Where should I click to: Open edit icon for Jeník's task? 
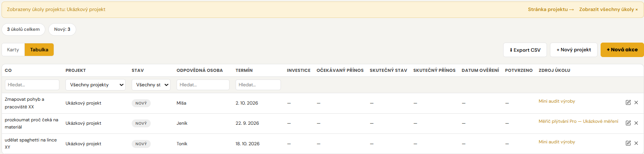[x=628, y=123]
